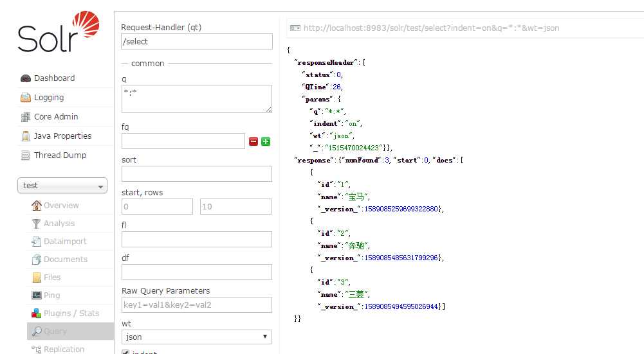Remove fq filter with red minus
The height and width of the screenshot is (354, 644).
coord(253,141)
